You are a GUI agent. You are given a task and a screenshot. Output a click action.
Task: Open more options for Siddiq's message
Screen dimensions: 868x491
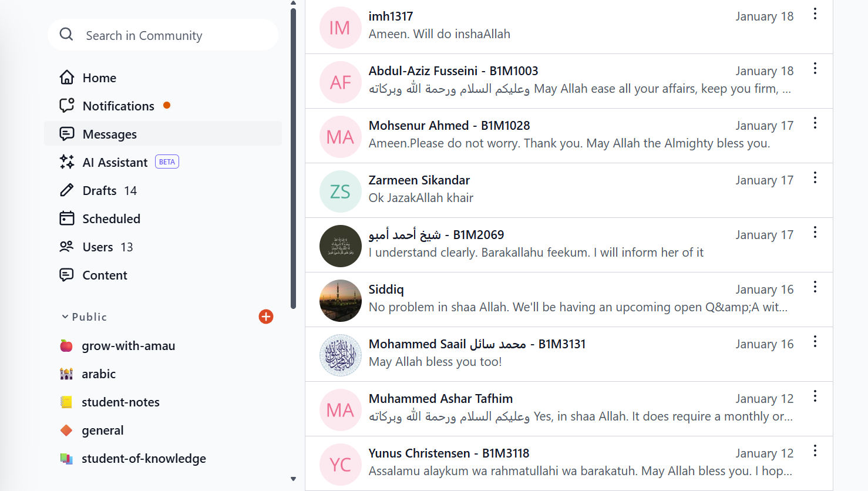click(815, 287)
